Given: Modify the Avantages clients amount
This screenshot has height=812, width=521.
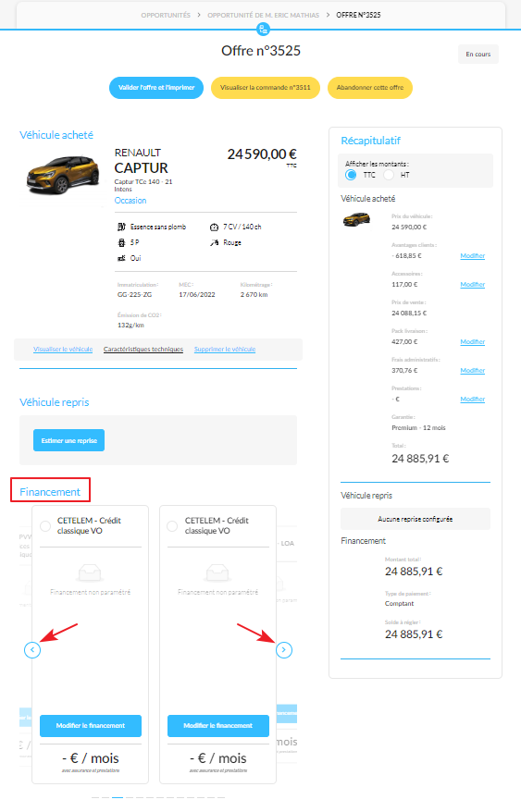Looking at the screenshot, I should [x=472, y=256].
